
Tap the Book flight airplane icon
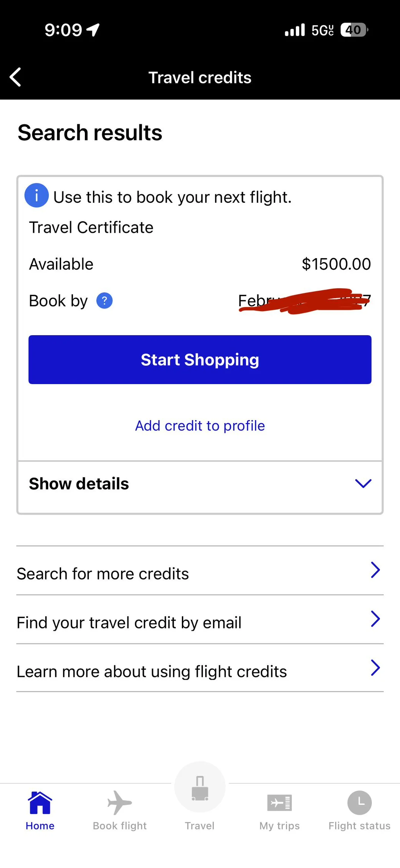[119, 803]
